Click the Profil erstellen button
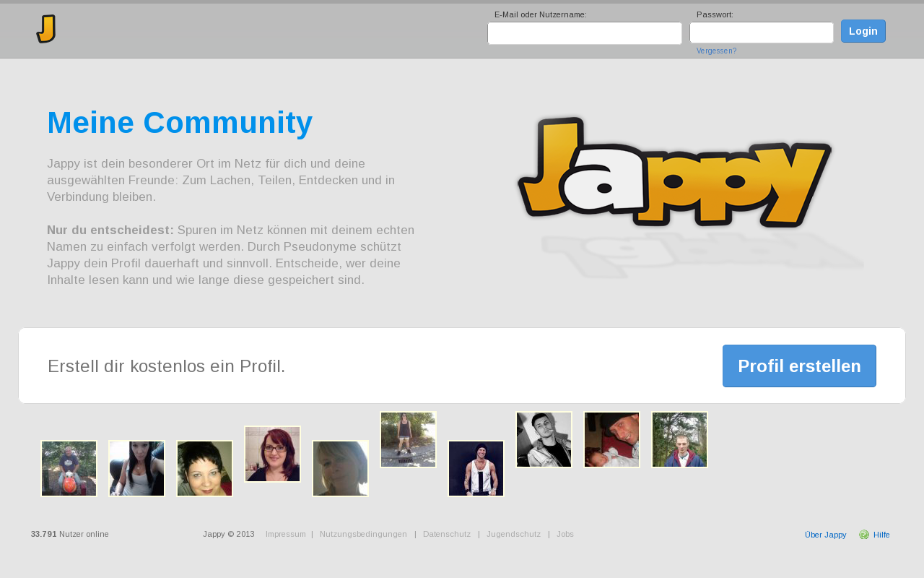Viewport: 924px width, 578px height. pos(799,366)
